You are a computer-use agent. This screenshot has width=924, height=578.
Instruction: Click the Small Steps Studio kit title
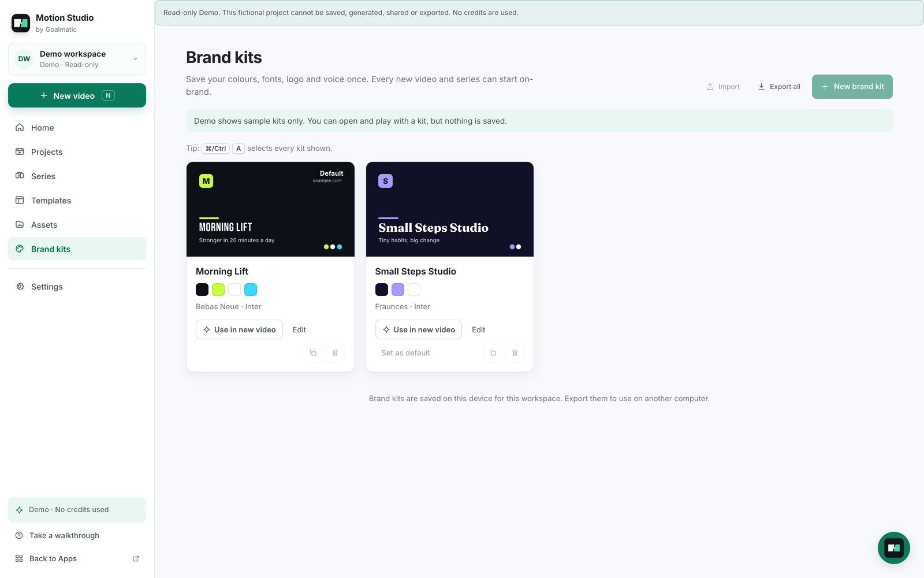pyautogui.click(x=416, y=272)
